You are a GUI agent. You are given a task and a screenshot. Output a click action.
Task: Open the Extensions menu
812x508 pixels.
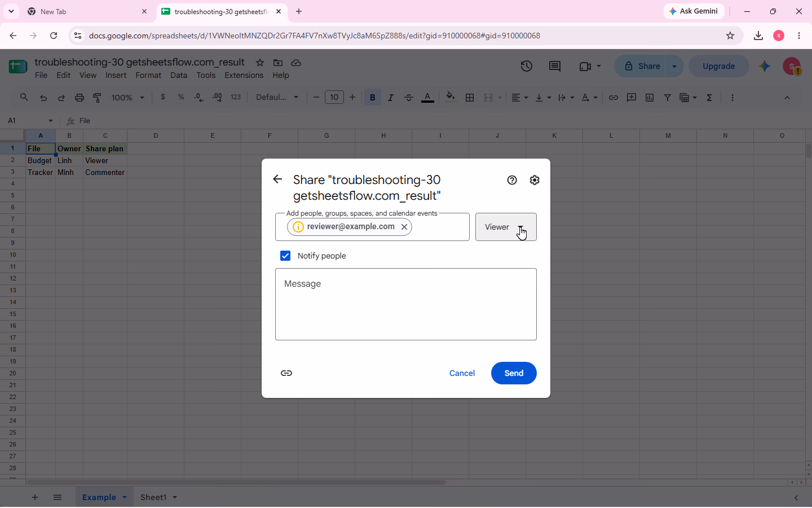pos(244,75)
